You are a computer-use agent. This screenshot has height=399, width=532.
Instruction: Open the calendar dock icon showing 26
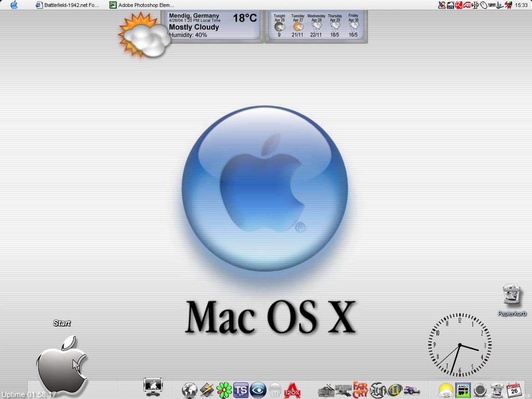click(x=514, y=390)
